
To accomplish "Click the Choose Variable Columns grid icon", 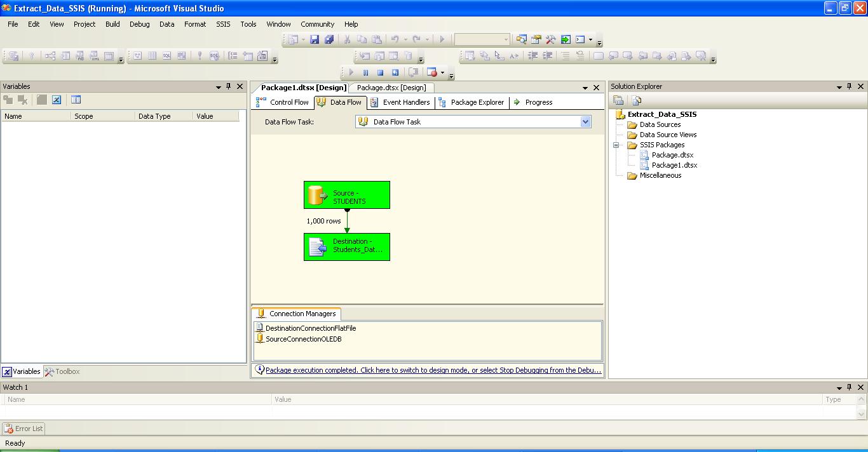I will 76,100.
